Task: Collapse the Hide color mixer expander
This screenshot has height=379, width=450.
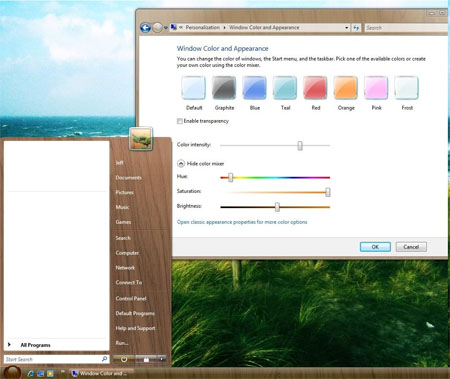Action: pyautogui.click(x=181, y=163)
